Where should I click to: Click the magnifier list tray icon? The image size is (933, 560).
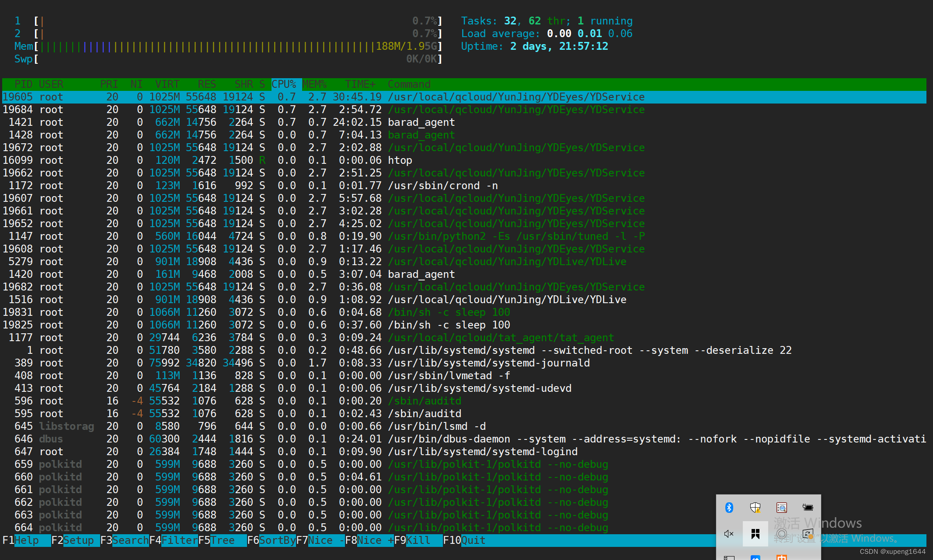point(781,507)
